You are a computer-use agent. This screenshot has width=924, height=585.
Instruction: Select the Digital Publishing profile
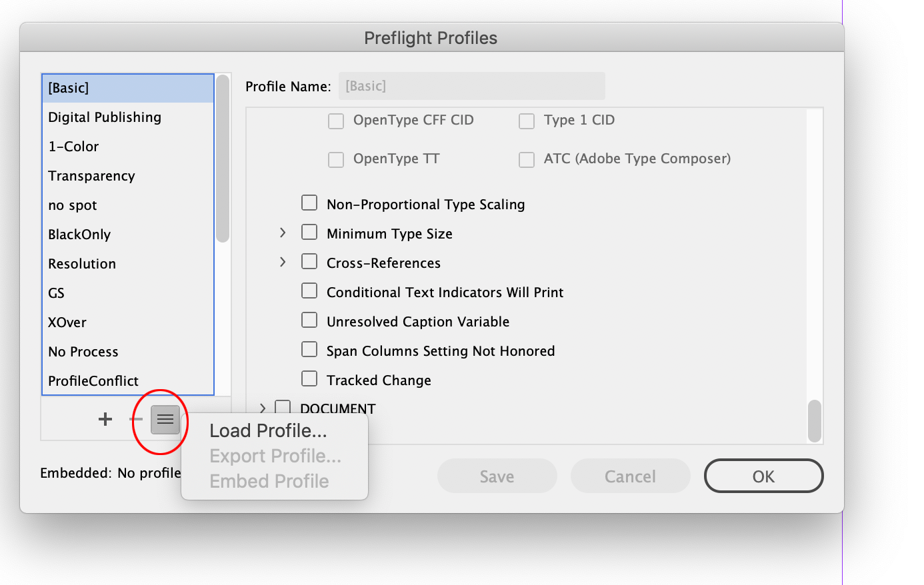point(105,117)
